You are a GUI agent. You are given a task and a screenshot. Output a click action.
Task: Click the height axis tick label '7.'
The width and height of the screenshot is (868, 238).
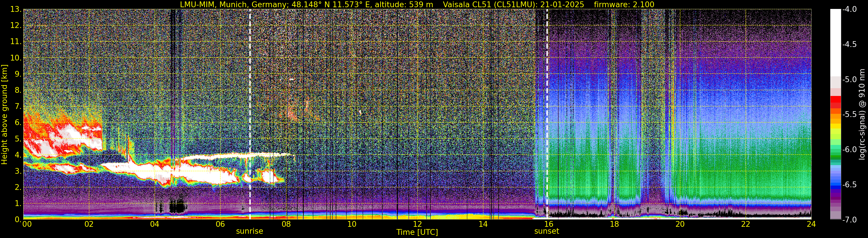click(18, 107)
